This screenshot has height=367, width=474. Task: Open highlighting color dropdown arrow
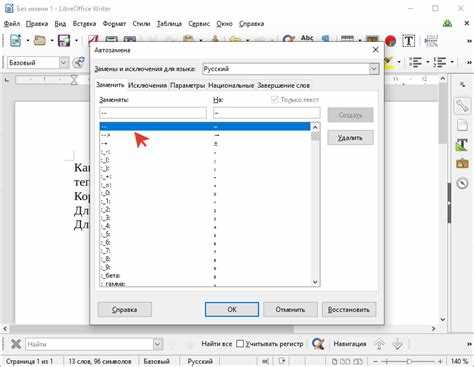pos(399,62)
